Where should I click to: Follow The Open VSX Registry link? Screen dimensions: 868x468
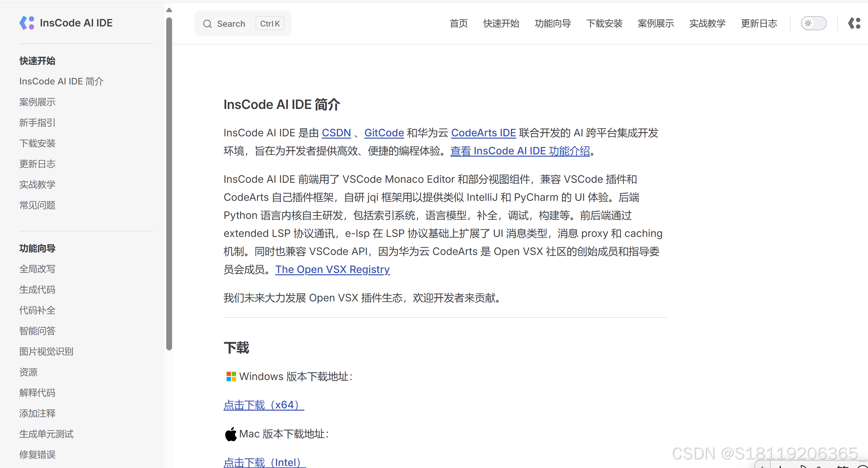click(332, 269)
